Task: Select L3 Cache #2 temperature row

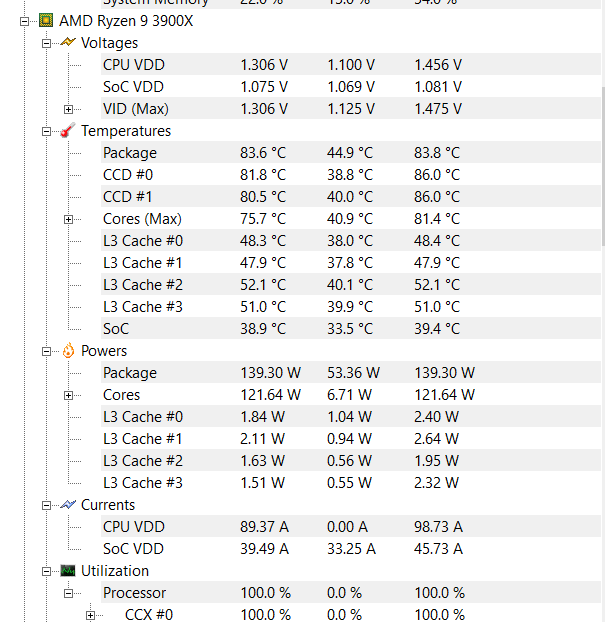Action: pyautogui.click(x=351, y=284)
